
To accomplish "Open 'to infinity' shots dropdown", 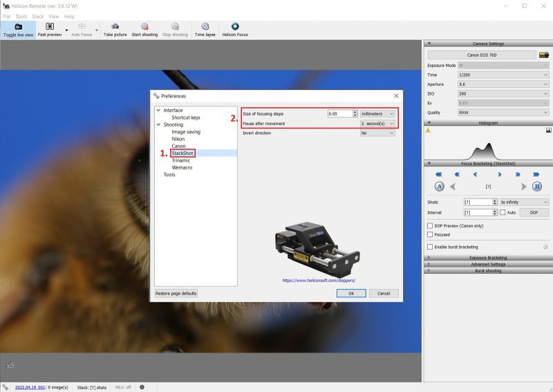I will [x=524, y=202].
